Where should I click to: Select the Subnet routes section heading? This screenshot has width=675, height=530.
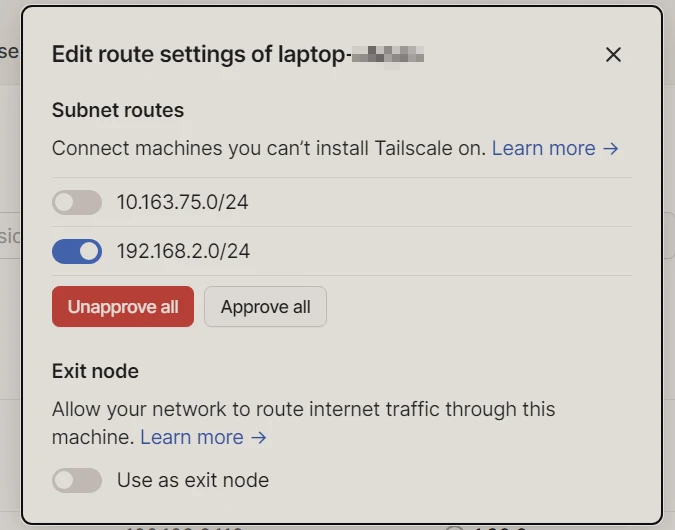click(x=118, y=110)
